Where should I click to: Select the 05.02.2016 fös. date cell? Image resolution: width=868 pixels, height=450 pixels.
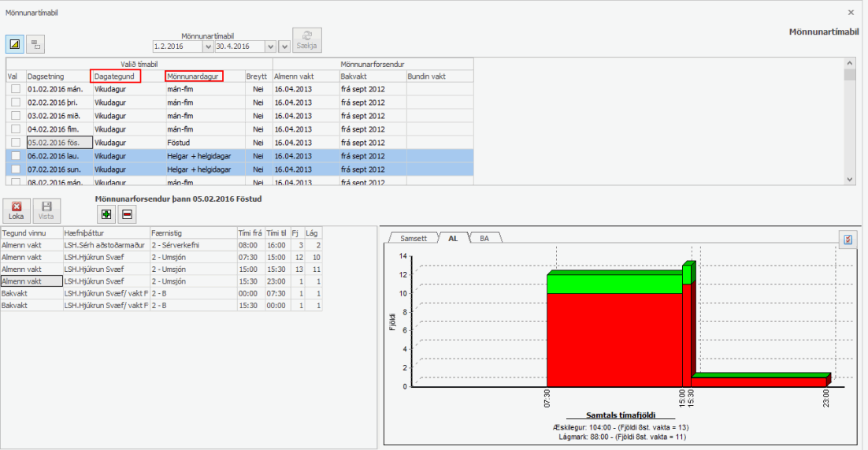click(59, 143)
